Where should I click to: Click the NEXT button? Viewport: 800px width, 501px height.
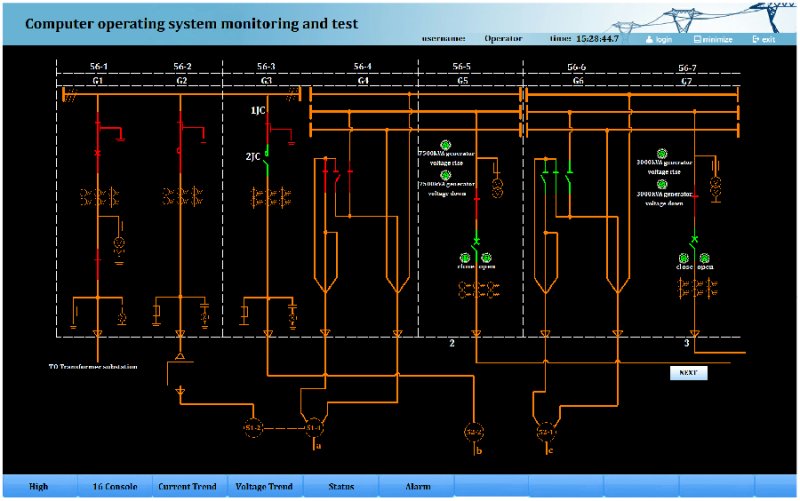[688, 373]
